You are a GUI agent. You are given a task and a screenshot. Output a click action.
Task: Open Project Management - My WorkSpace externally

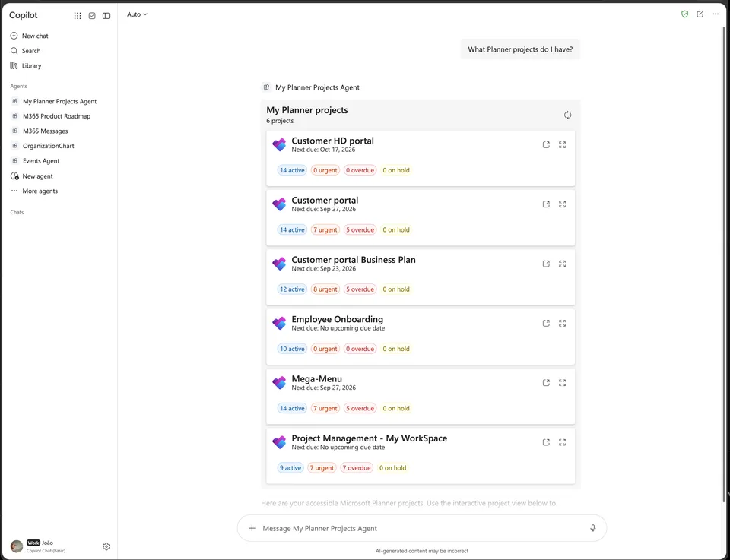click(x=546, y=442)
